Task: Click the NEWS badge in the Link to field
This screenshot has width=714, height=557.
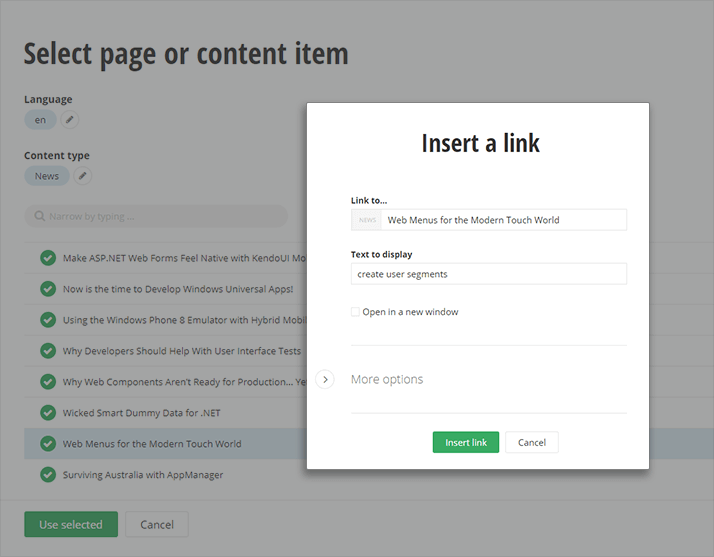Action: click(x=367, y=220)
